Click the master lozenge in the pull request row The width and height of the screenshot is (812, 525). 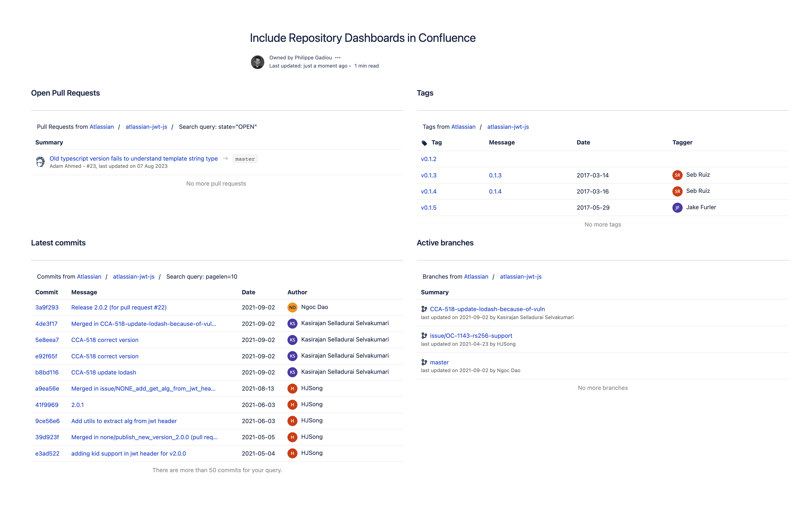click(x=245, y=158)
